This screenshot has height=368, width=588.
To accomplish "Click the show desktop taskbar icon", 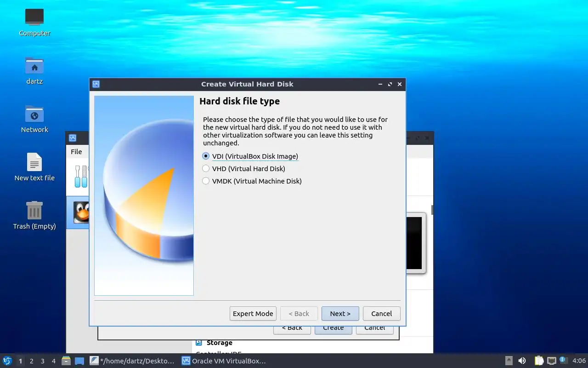I will [x=79, y=361].
